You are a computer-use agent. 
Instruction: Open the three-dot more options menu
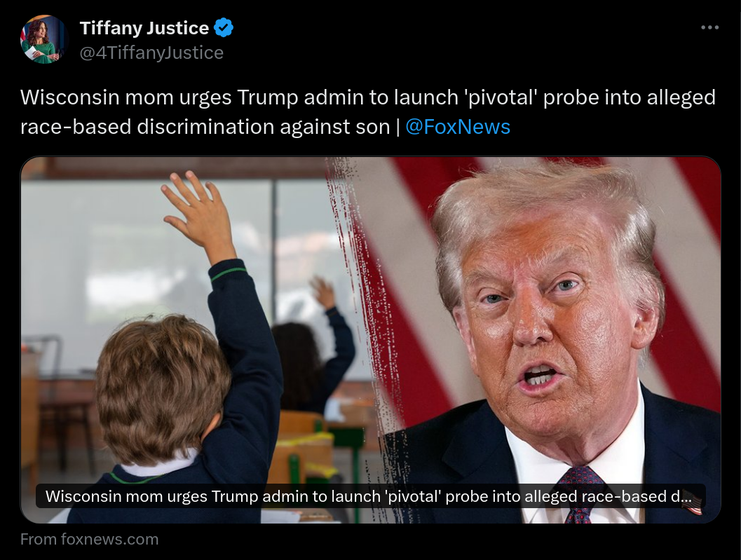(x=710, y=28)
